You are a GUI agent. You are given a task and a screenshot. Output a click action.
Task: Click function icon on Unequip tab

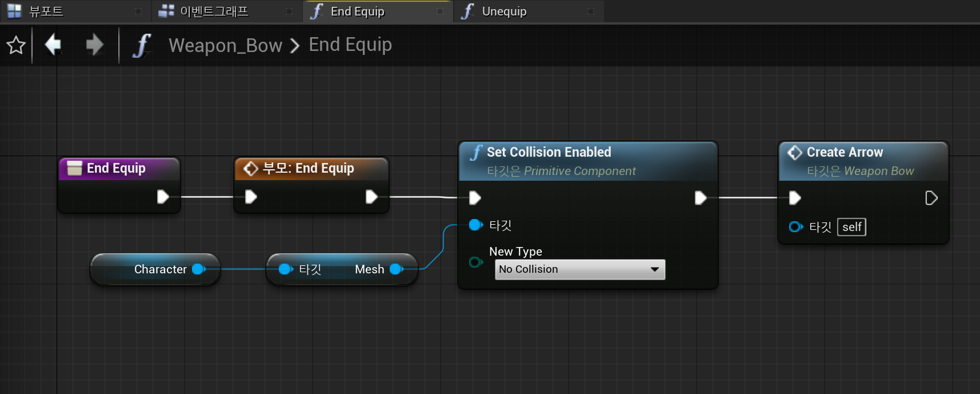pyautogui.click(x=467, y=11)
